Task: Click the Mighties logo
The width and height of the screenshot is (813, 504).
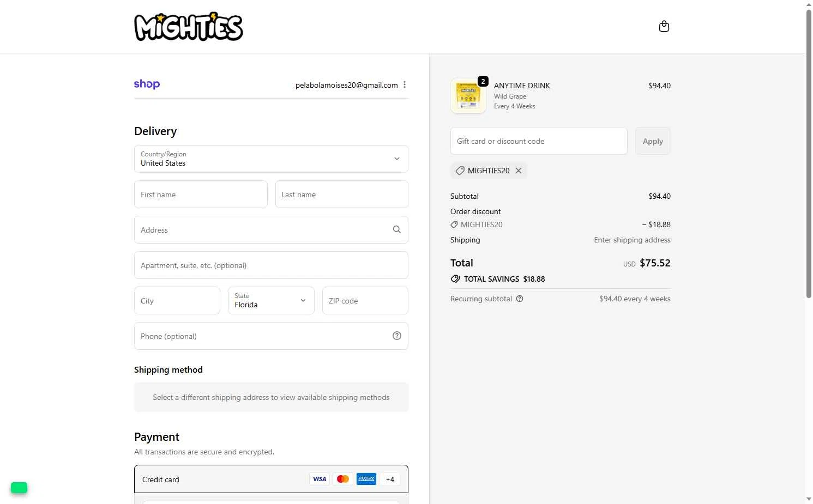Action: [189, 27]
